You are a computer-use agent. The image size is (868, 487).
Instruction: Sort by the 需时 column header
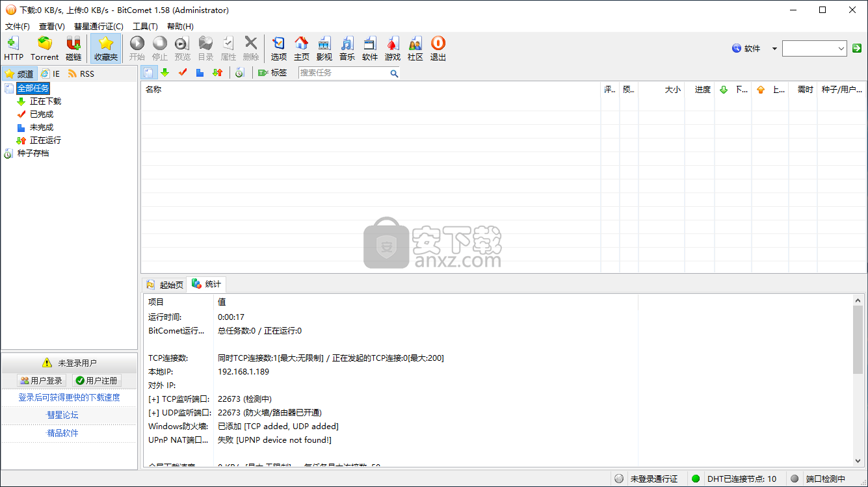pos(803,90)
